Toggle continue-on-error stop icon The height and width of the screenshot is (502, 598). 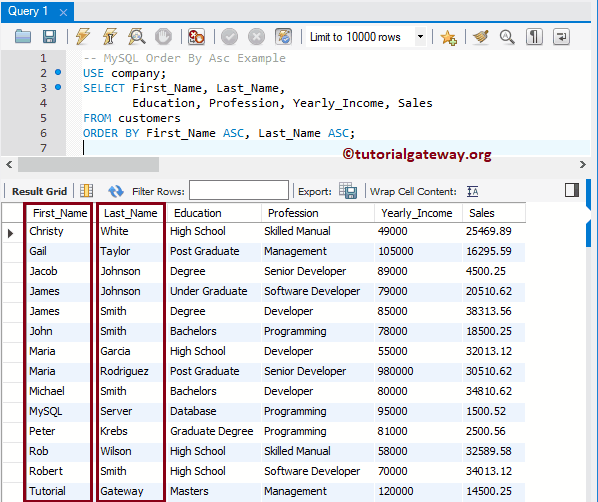click(196, 37)
